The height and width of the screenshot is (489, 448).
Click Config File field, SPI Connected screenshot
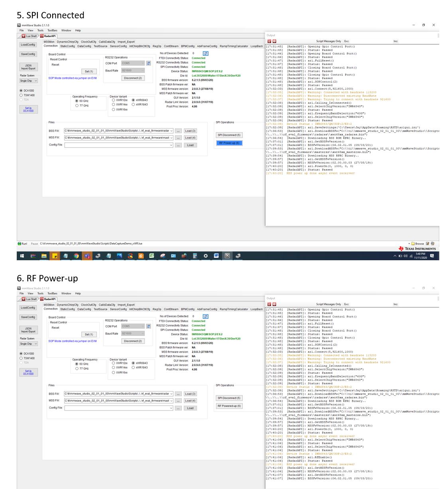tap(119, 145)
